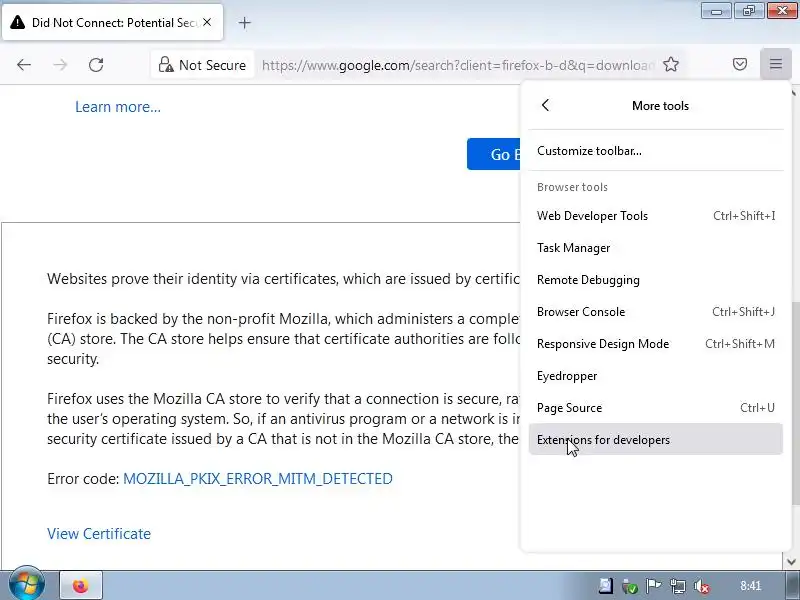This screenshot has height=600, width=800.
Task: Click View Certificate link
Action: point(99,534)
